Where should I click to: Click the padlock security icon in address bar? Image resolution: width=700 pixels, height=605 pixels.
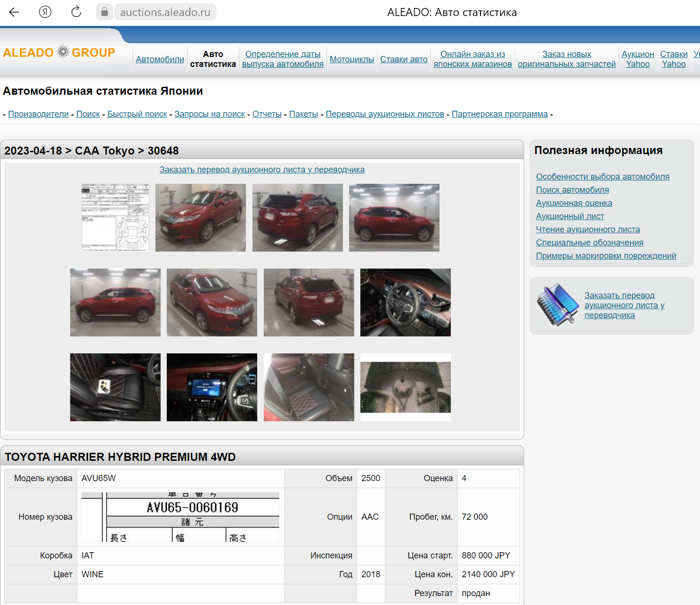(105, 12)
